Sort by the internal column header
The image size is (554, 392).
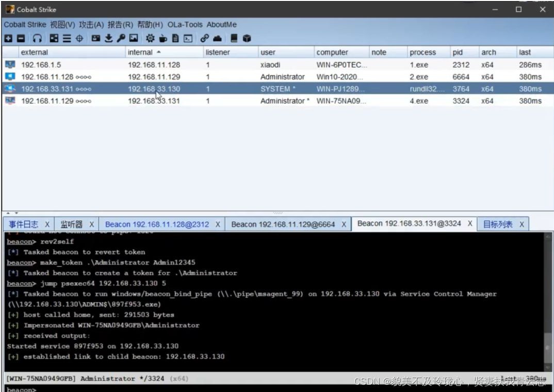[165, 52]
